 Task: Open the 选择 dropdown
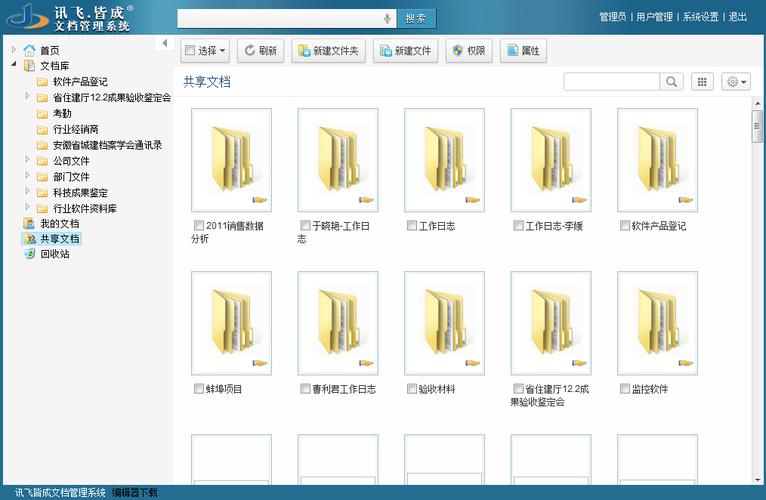pos(205,51)
